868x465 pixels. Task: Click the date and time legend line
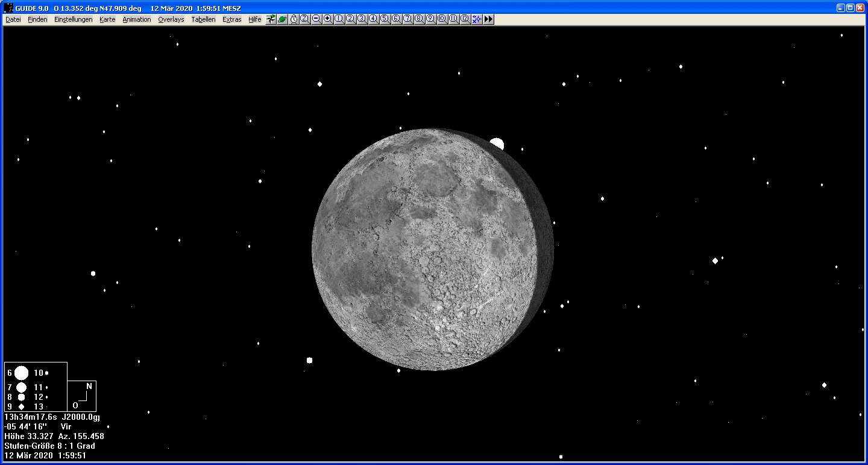(x=45, y=455)
